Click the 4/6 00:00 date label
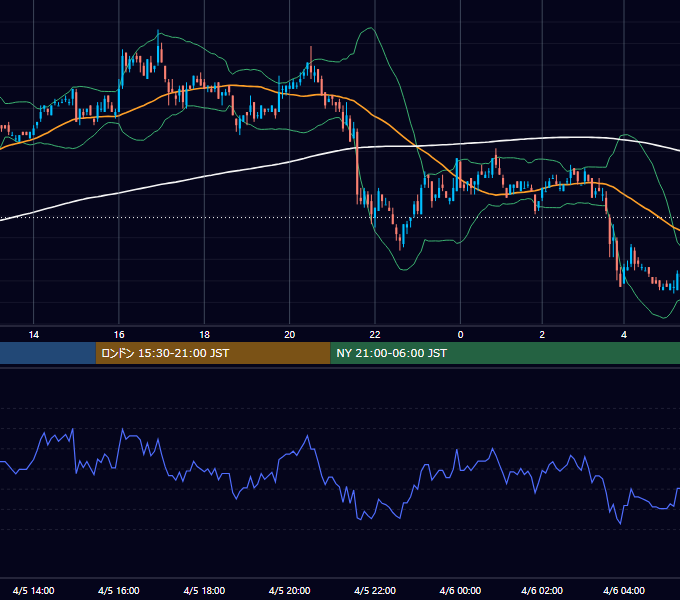 point(460,590)
